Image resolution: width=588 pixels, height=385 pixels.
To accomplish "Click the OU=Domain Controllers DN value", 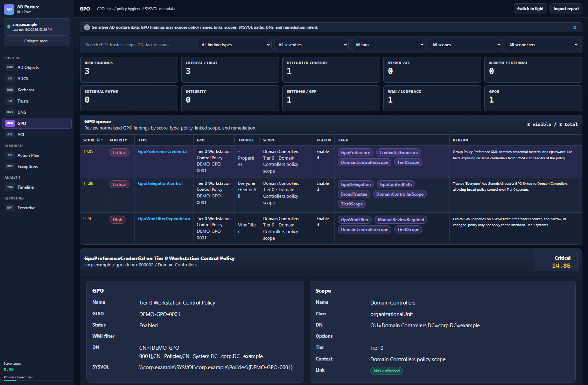I will click(x=425, y=325).
